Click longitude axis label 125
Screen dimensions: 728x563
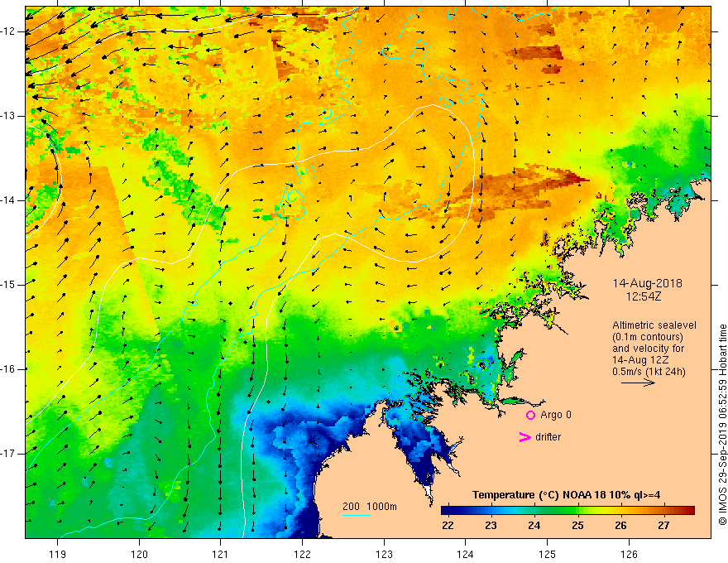547,554
